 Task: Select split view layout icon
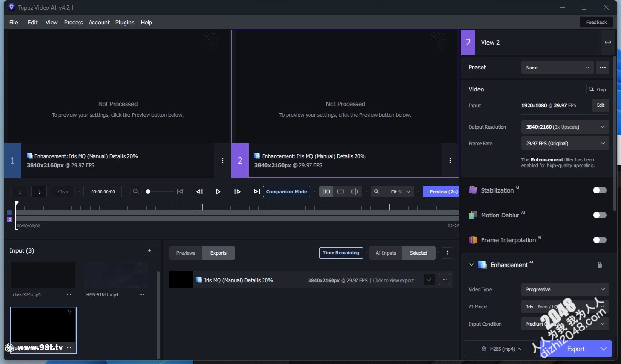pyautogui.click(x=355, y=192)
